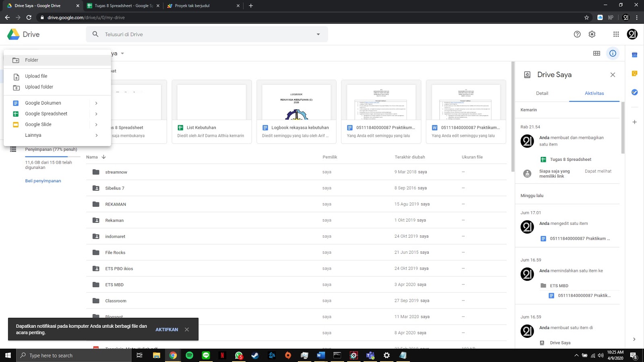Toggle grid view layout for files
Image resolution: width=644 pixels, height=362 pixels.
click(x=597, y=53)
